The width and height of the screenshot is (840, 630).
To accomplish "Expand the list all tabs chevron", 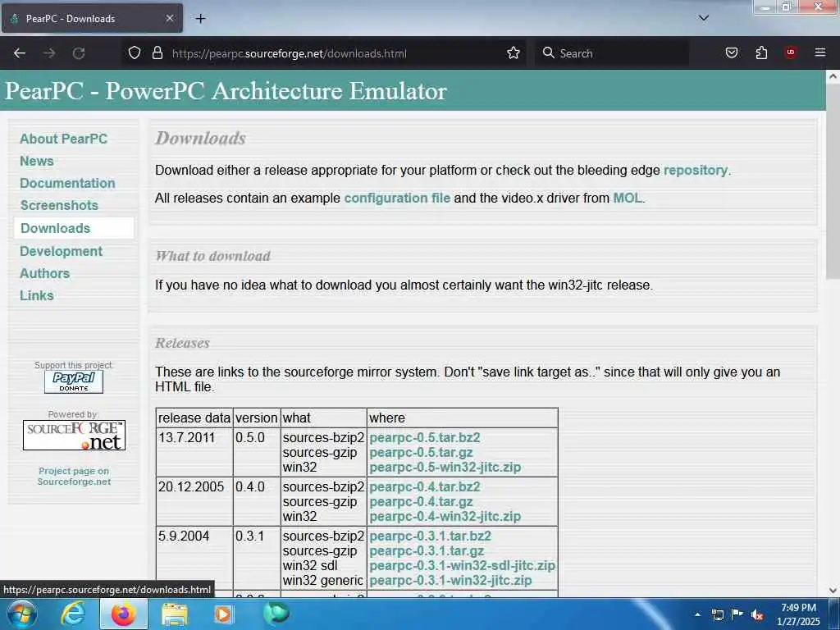I will [703, 18].
